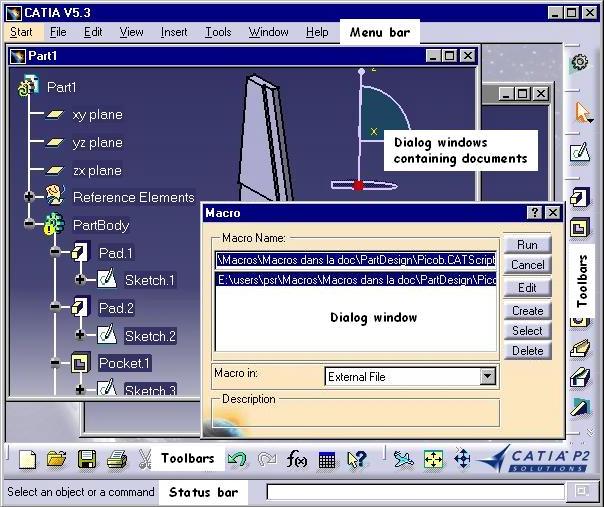The width and height of the screenshot is (604, 507).
Task: Open the Insert menu
Action: [174, 32]
